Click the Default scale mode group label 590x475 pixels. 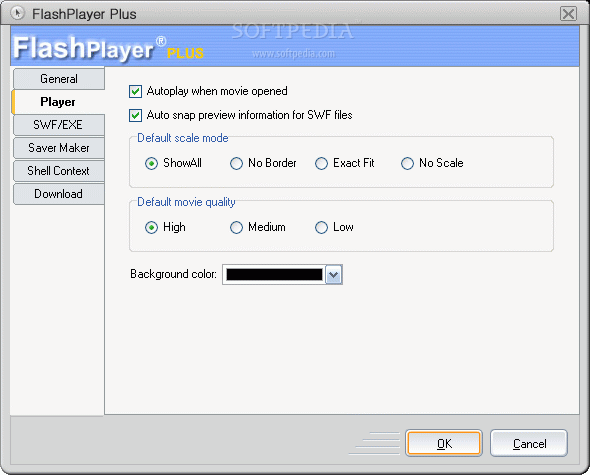tap(182, 138)
